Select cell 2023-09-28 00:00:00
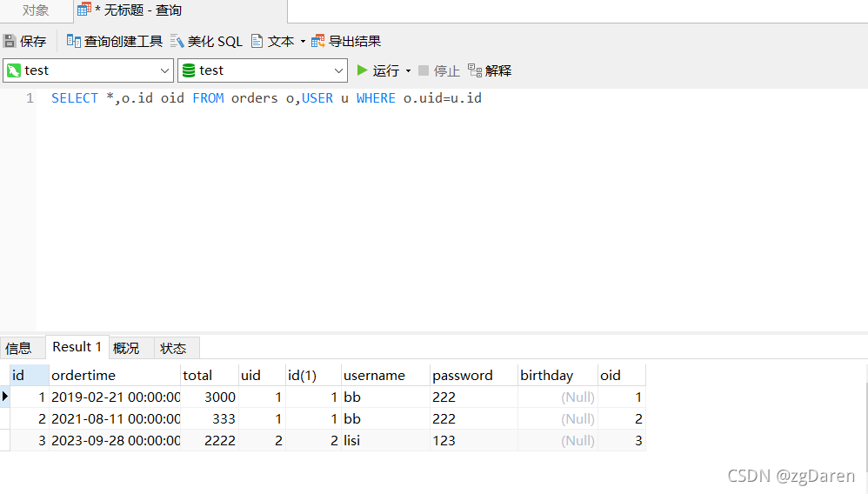 click(115, 440)
